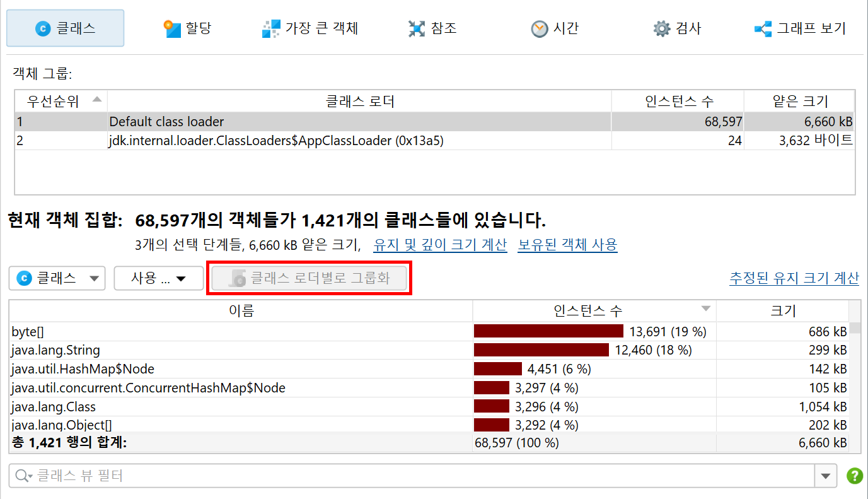Click the 할당 tab icon
Image resolution: width=868 pixels, height=499 pixels.
(172, 29)
